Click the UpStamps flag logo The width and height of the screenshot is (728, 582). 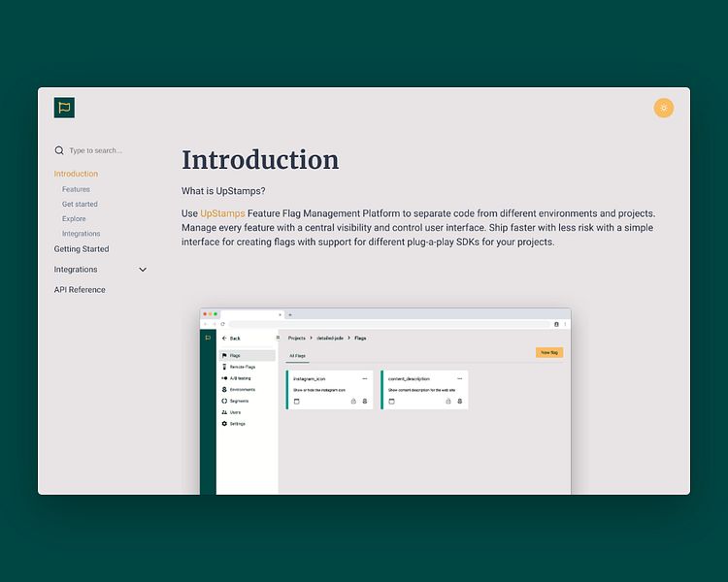(64, 108)
